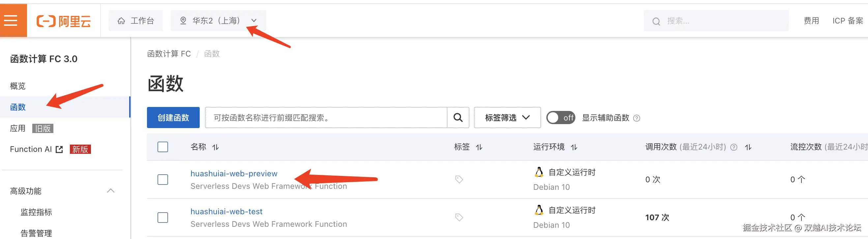Sort by 名称 column icon
Viewport: 868px width, 239px height.
click(x=215, y=147)
